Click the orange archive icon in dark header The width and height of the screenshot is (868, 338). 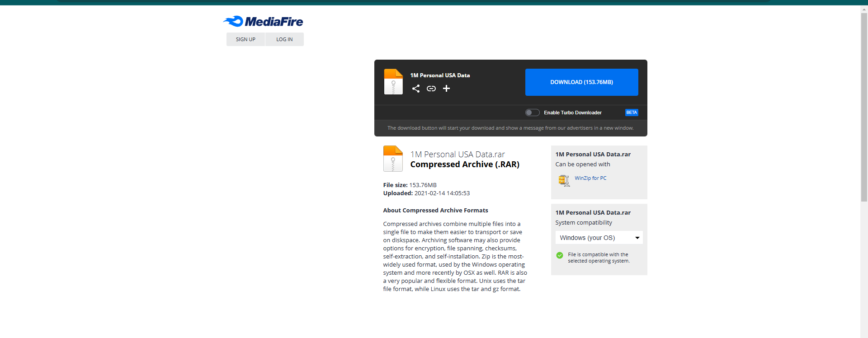[x=393, y=82]
